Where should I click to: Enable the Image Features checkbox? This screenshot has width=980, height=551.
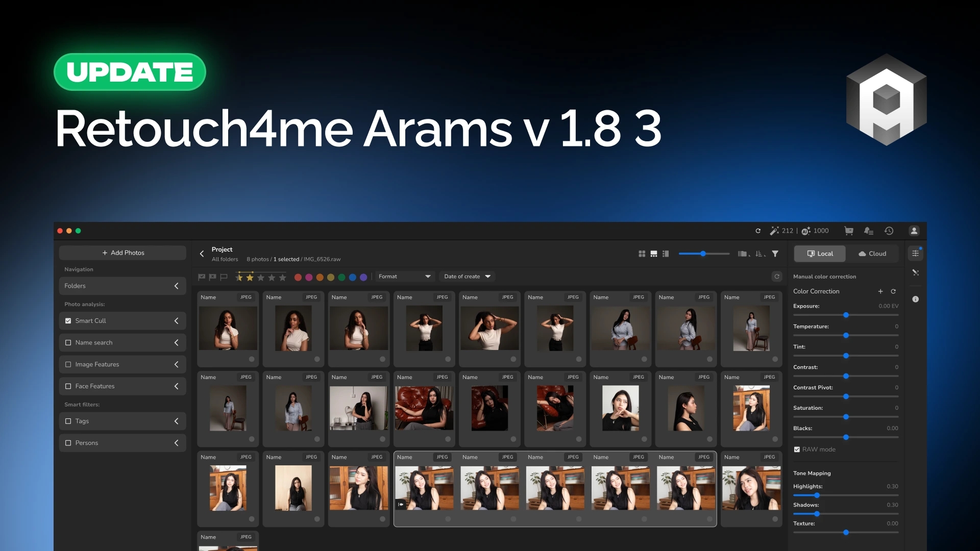(x=68, y=365)
